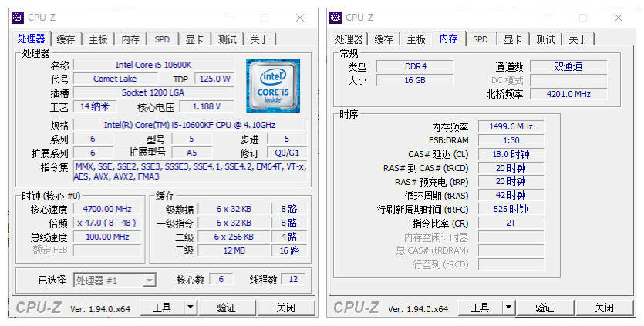Open 主板 tab in right CPU-Z window

pyautogui.click(x=416, y=39)
